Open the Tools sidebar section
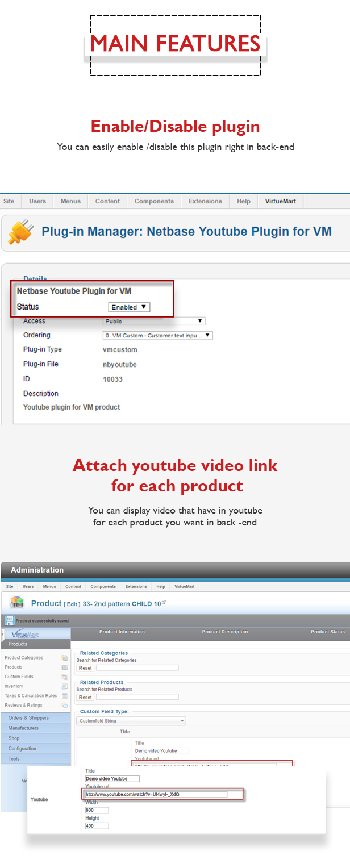Image resolution: width=350 pixels, height=868 pixels. tap(36, 759)
